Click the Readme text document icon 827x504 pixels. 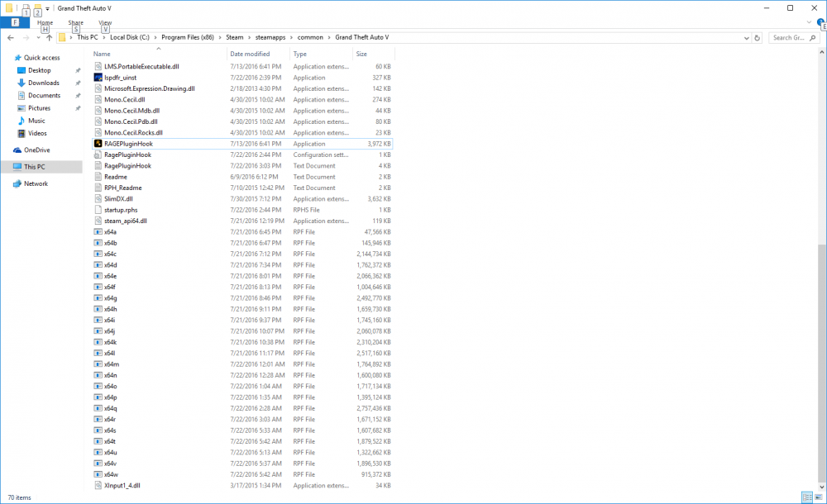98,177
